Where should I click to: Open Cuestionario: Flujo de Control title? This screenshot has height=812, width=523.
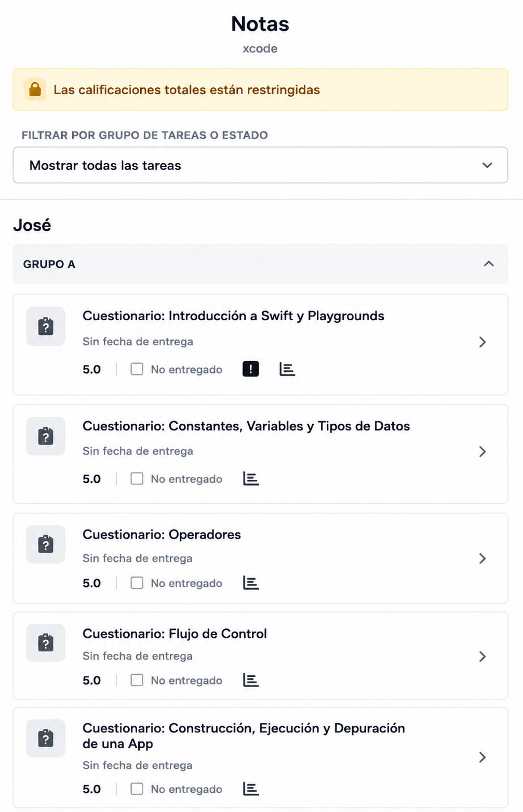click(x=175, y=634)
